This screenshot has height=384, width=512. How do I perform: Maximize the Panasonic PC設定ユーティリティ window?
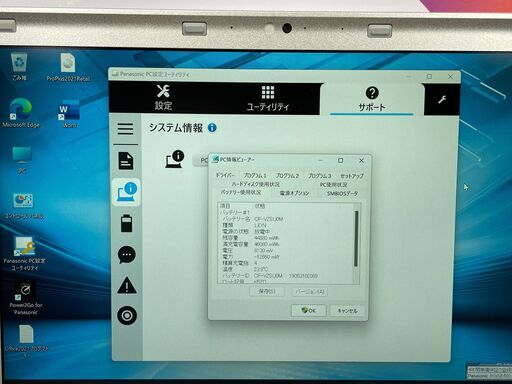click(430, 76)
